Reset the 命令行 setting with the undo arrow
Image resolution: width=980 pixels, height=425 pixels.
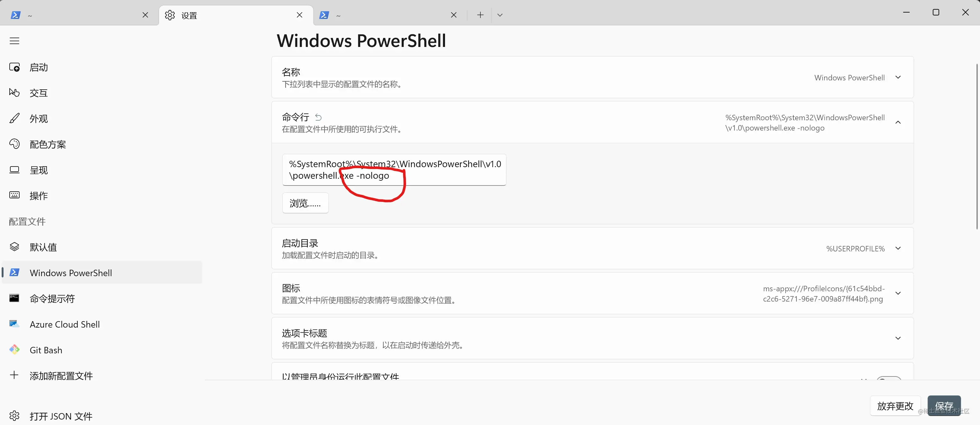318,117
